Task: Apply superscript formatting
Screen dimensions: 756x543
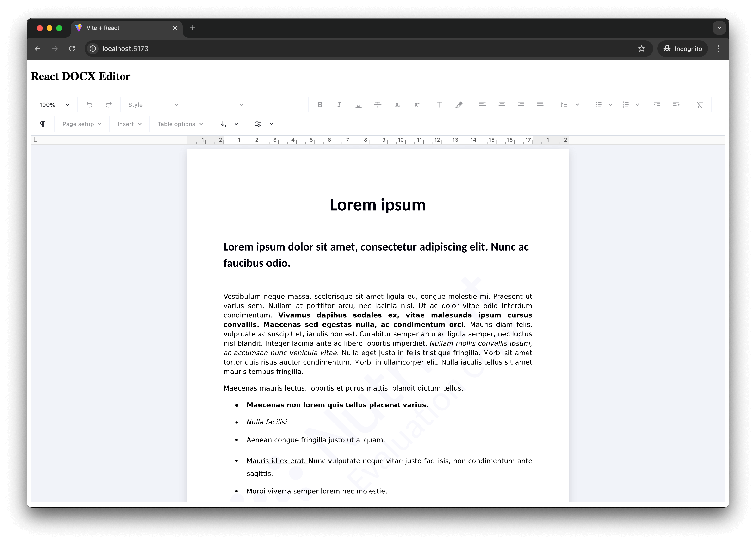Action: [416, 104]
